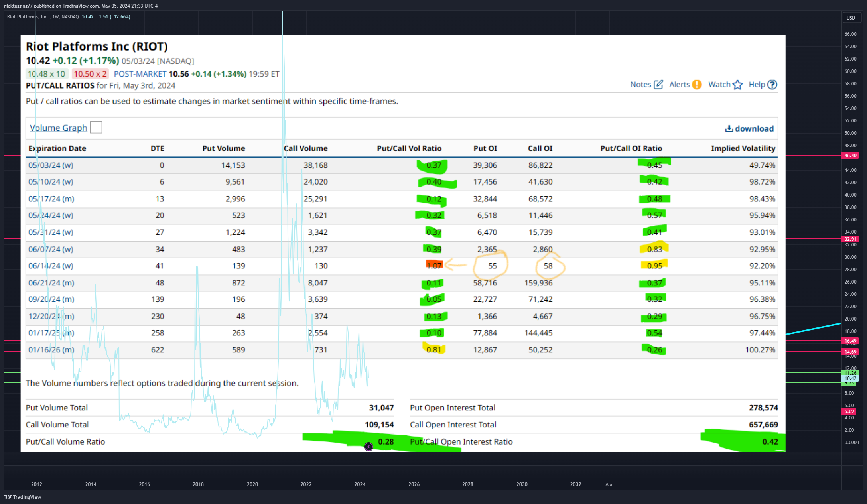This screenshot has height=504, width=867.
Task: Click the Put OI column header
Action: tap(485, 148)
